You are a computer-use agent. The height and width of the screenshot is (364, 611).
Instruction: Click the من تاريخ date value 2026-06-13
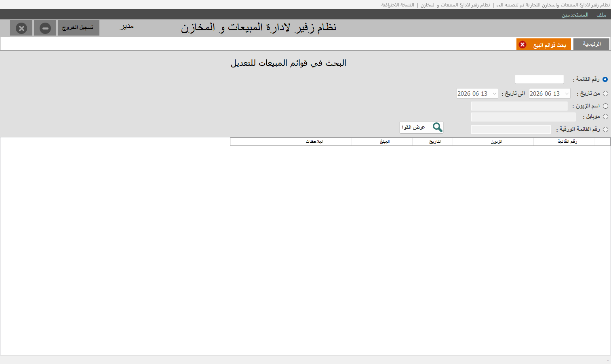545,94
